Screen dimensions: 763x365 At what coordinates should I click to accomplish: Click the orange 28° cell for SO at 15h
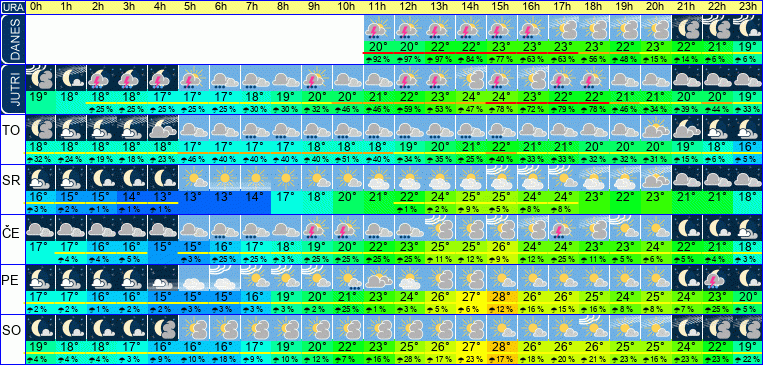502,348
